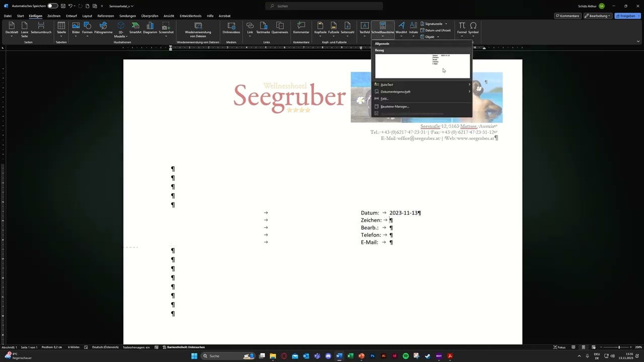
Task: Open the Bearbeitung mode dropdown
Action: pyautogui.click(x=599, y=16)
